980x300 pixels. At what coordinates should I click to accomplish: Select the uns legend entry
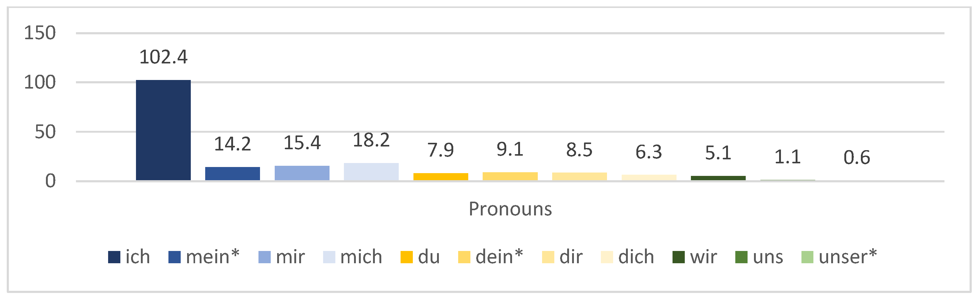(x=759, y=257)
